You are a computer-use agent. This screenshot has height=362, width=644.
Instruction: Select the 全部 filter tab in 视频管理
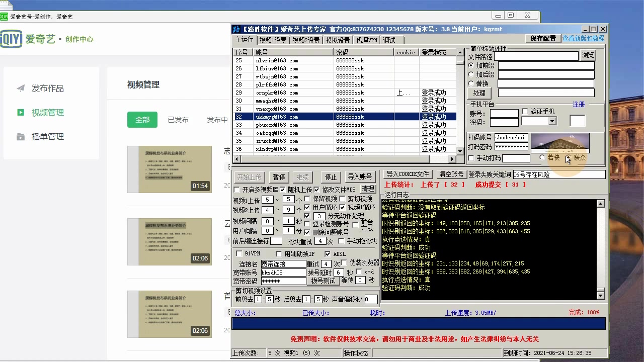[x=142, y=120]
